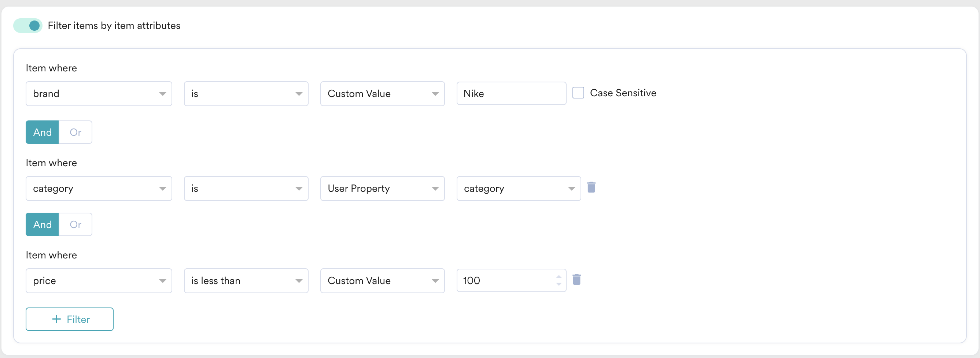
Task: Toggle off Filter items by item attributes
Action: [x=28, y=26]
